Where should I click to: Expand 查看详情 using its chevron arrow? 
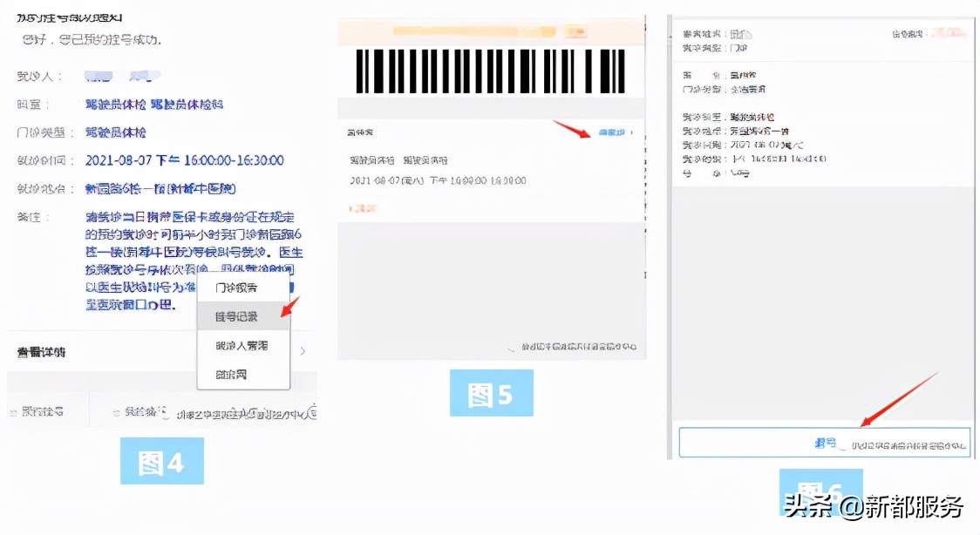[303, 351]
